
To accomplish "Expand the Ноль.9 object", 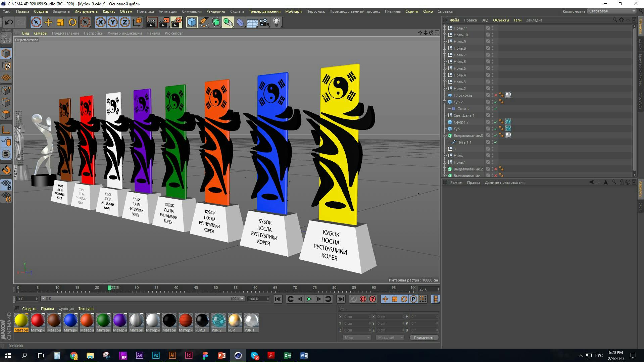I will click(x=445, y=42).
